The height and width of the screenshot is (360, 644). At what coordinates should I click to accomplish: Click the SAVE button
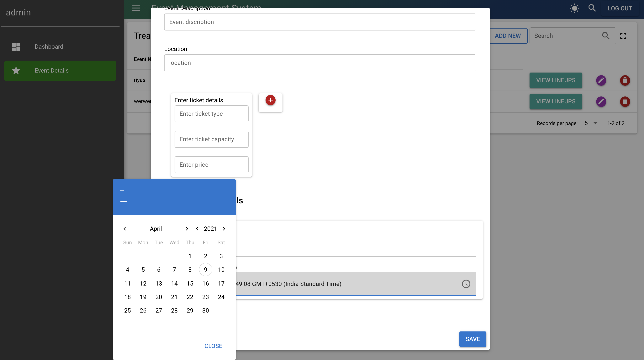pos(472,339)
